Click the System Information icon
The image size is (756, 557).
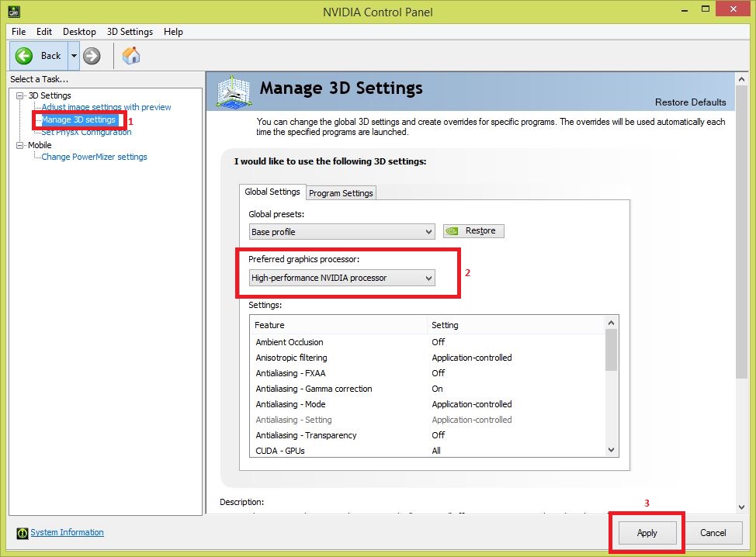[23, 532]
